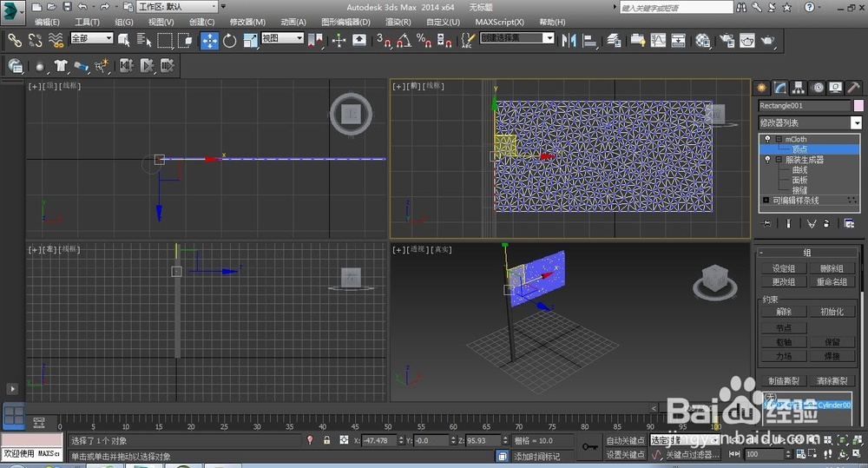Toggle the 3D Snaps magnet icon
Screen dimensions: 868x468
pyautogui.click(x=384, y=40)
